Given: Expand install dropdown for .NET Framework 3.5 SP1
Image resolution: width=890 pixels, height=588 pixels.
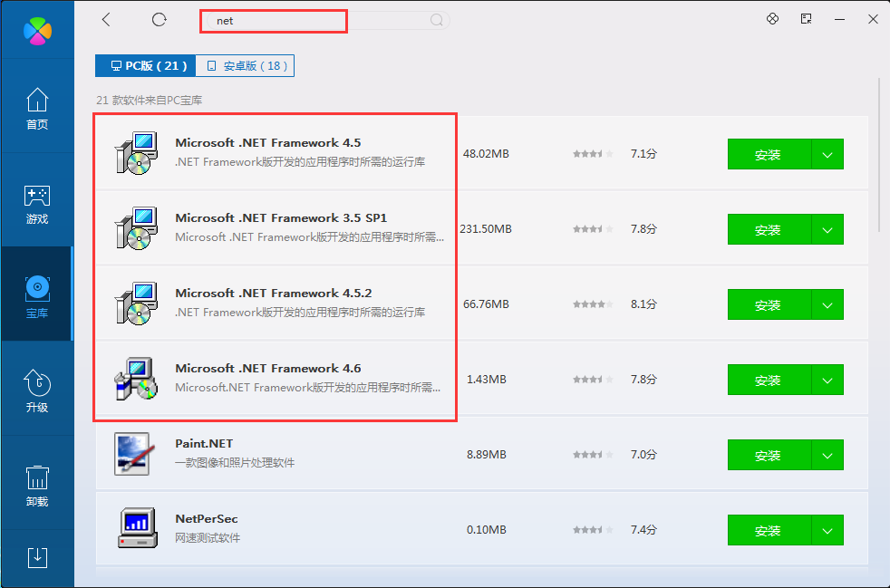Looking at the screenshot, I should click(827, 229).
